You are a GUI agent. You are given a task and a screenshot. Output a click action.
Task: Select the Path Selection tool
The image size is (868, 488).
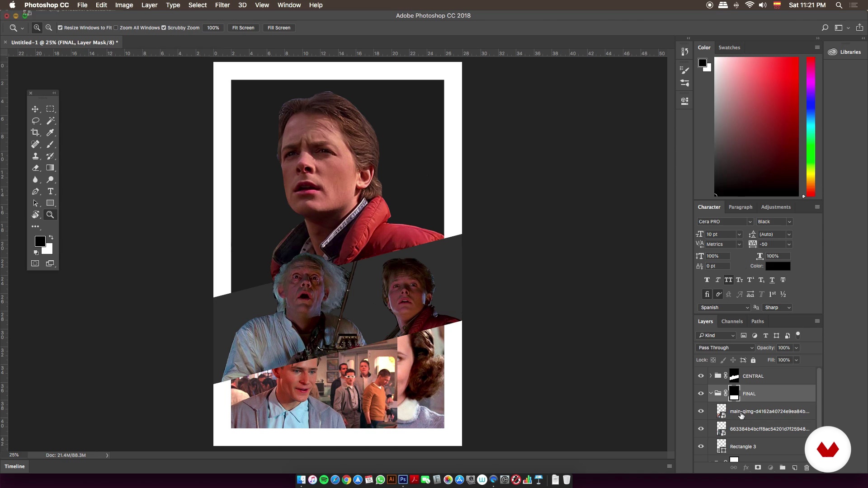(35, 203)
